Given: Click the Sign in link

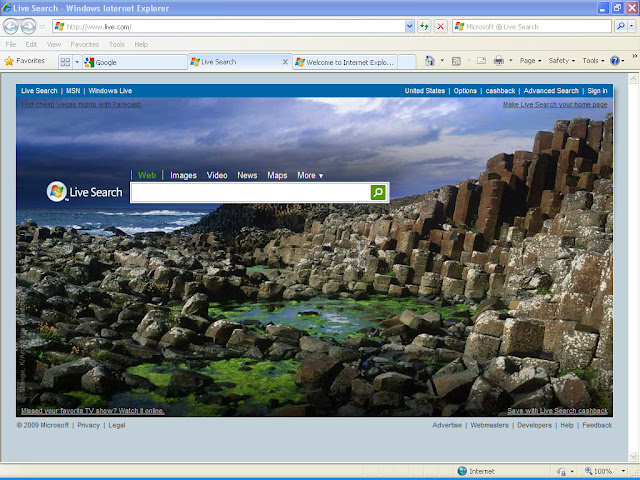Looking at the screenshot, I should [597, 91].
